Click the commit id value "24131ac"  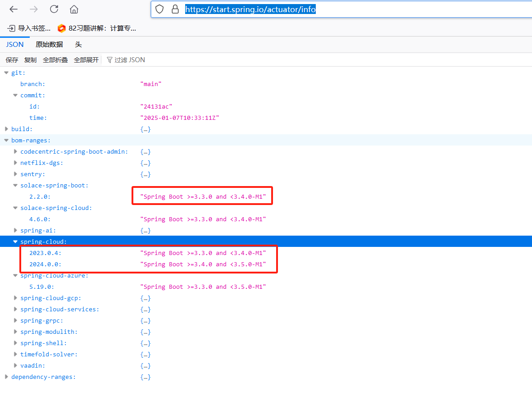(156, 106)
